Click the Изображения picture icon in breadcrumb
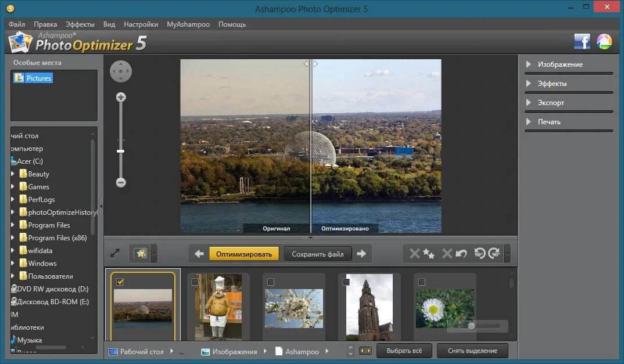This screenshot has height=364, width=624. (x=205, y=352)
